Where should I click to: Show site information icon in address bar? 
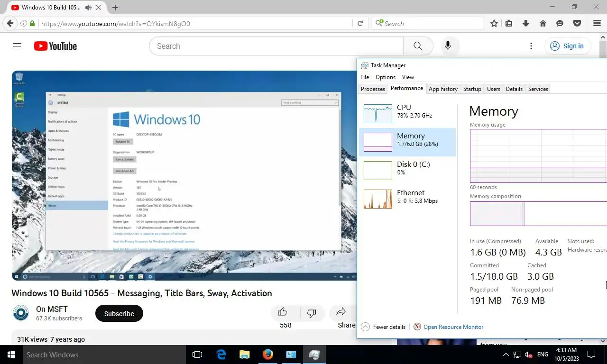coord(23,23)
